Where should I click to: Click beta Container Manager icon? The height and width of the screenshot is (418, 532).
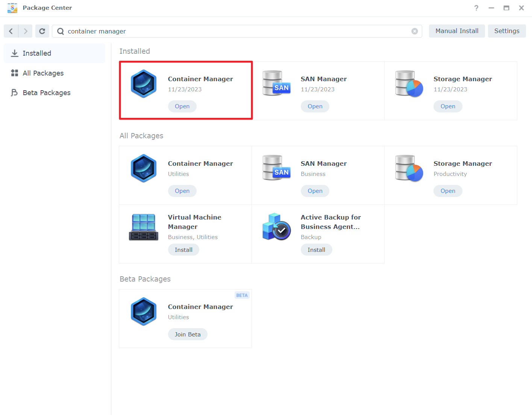click(144, 312)
